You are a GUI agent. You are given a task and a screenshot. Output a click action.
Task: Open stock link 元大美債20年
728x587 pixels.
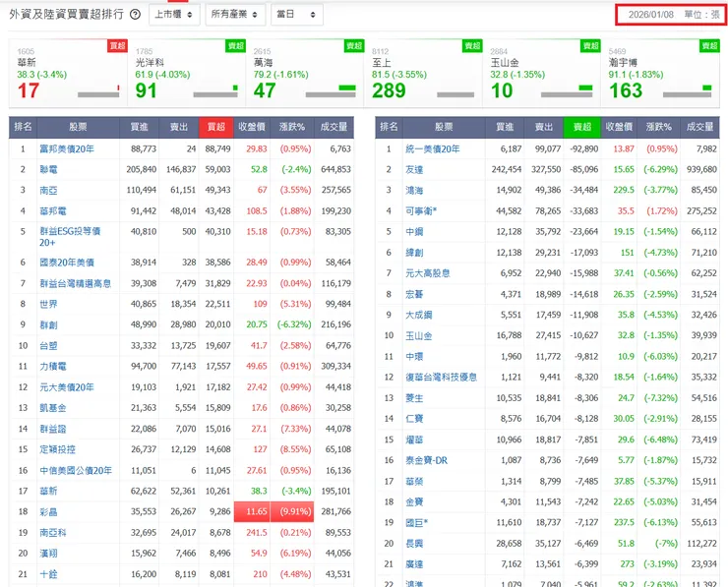pos(67,387)
